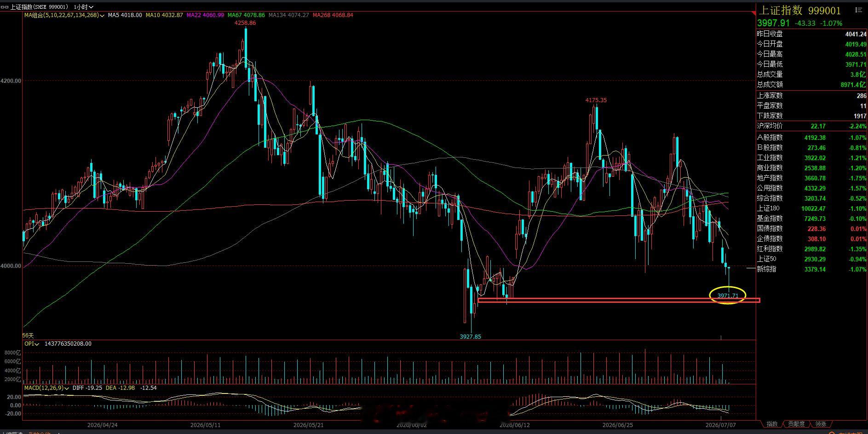The width and height of the screenshot is (868, 434).
Task: Select the 总成交额 row
Action: [x=812, y=85]
